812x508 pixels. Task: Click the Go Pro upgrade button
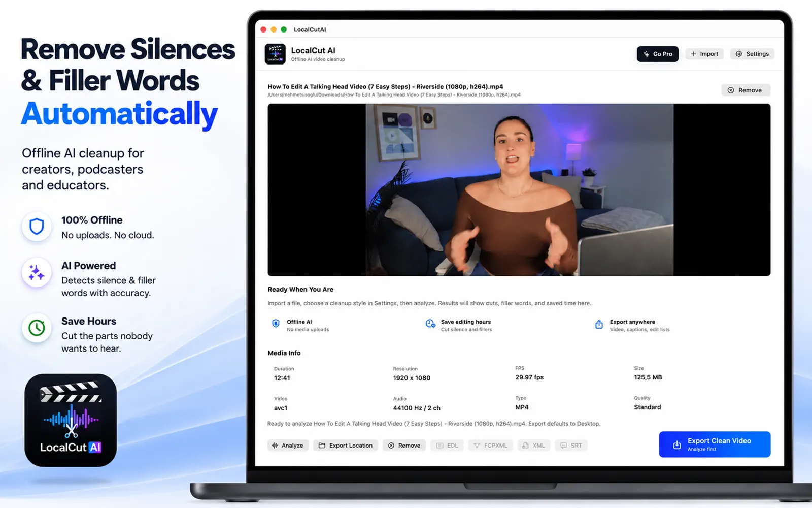coord(657,54)
